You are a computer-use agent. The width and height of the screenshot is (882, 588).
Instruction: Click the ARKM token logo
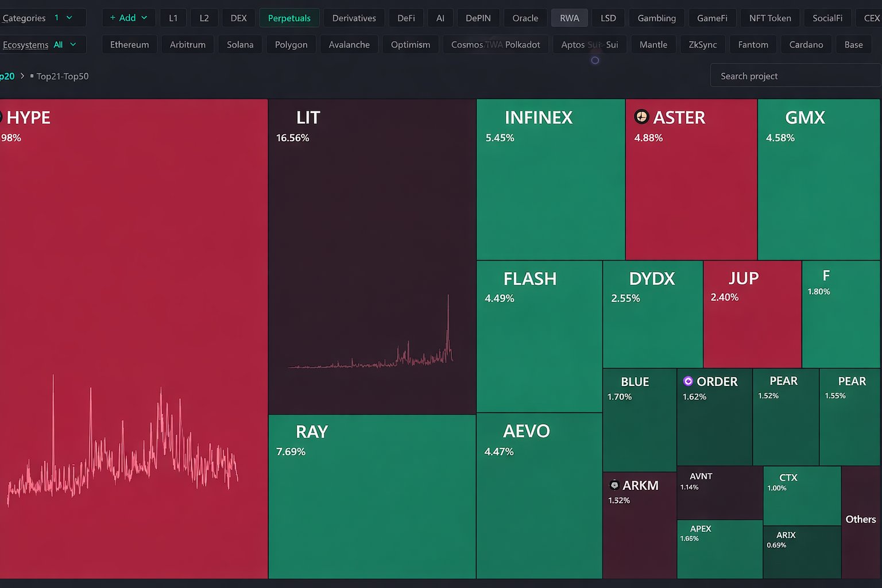pyautogui.click(x=614, y=485)
